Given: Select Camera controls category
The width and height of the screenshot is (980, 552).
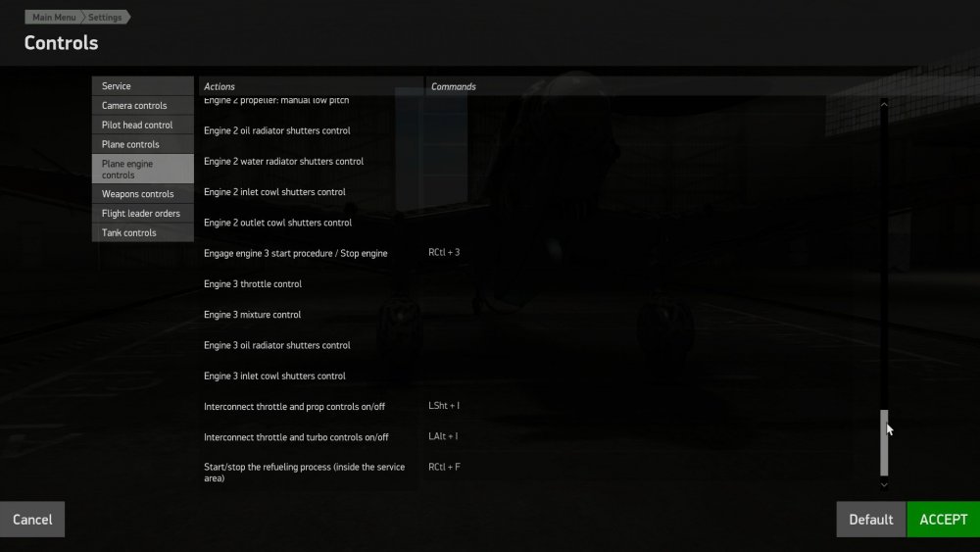Looking at the screenshot, I should pos(142,106).
